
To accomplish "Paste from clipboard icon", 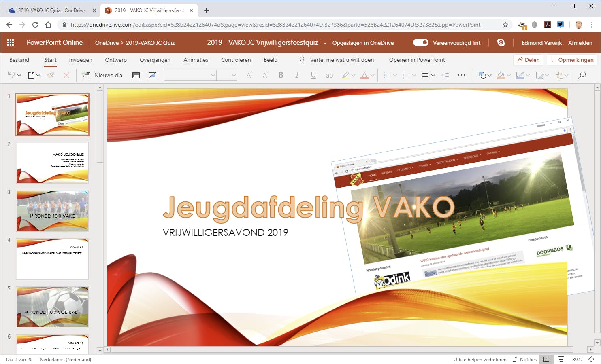I will pyautogui.click(x=31, y=75).
